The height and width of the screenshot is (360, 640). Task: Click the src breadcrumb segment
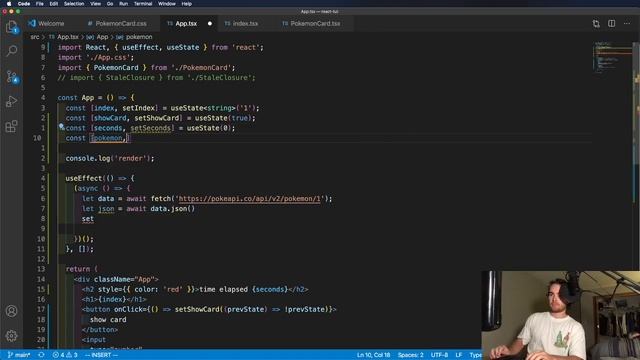[x=35, y=37]
